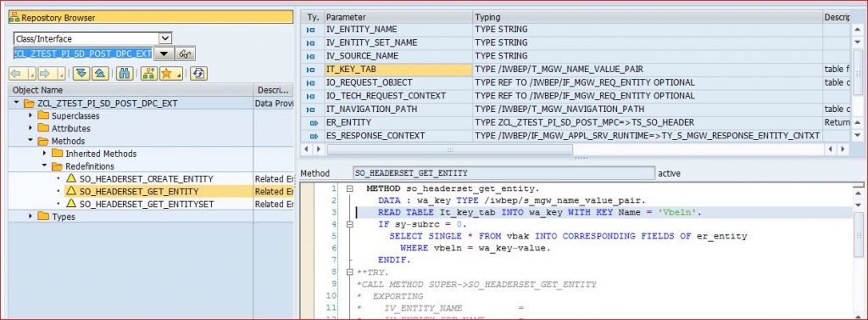Image resolution: width=868 pixels, height=320 pixels.
Task: Click the highlighted IT_KEY_TAB parameter cell
Action: tap(398, 70)
